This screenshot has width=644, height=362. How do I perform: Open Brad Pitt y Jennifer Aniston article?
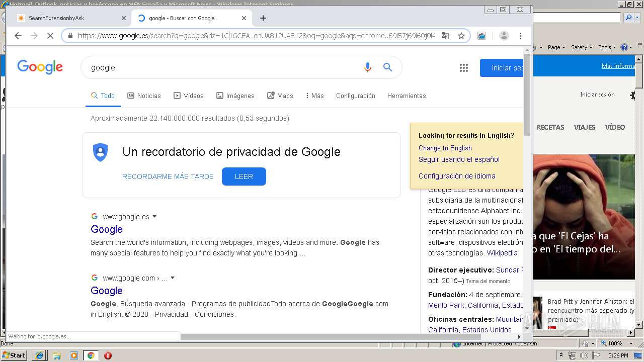591,310
